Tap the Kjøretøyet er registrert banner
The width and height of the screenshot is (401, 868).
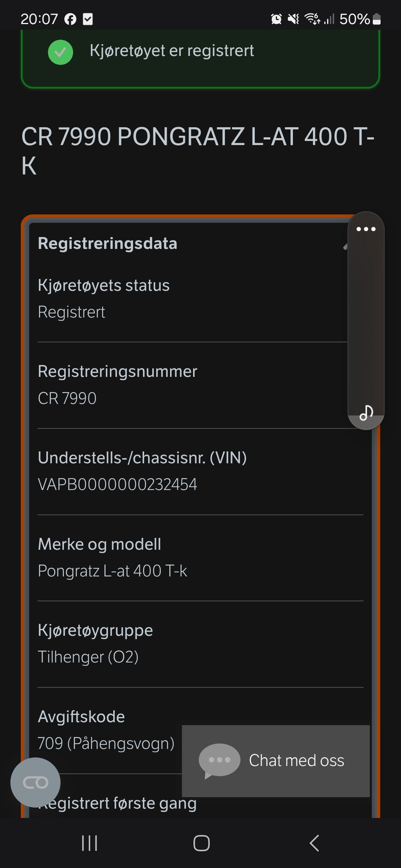click(172, 51)
